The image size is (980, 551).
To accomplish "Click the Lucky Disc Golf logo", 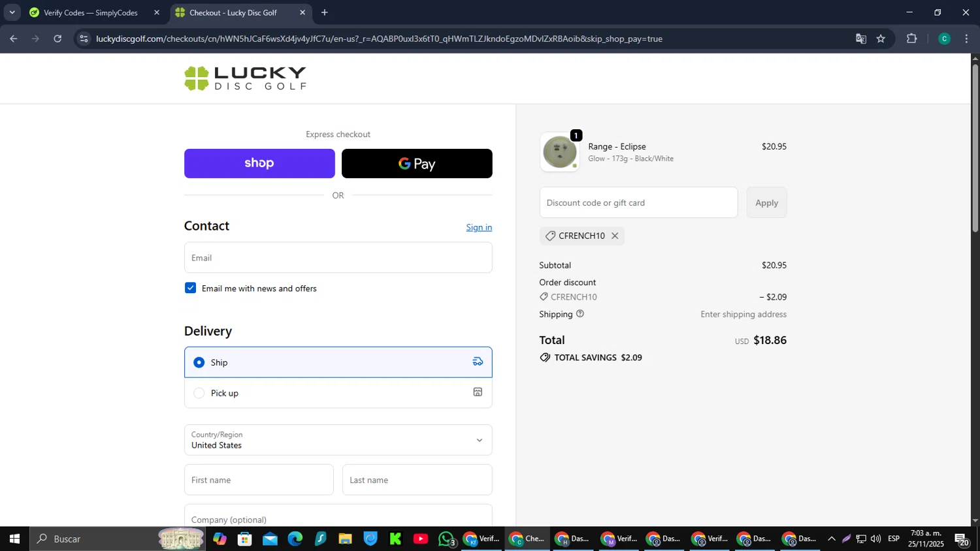I will coord(245,78).
